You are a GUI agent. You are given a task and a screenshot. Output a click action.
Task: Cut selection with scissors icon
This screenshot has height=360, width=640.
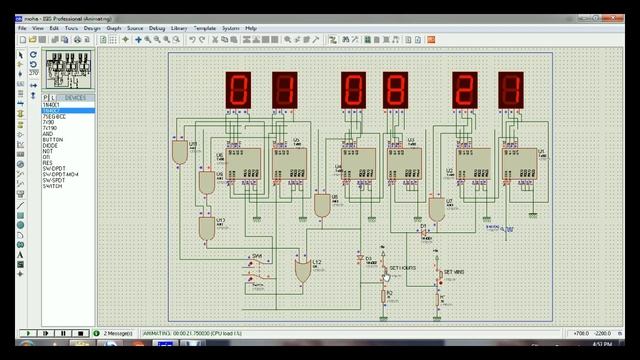pos(215,40)
